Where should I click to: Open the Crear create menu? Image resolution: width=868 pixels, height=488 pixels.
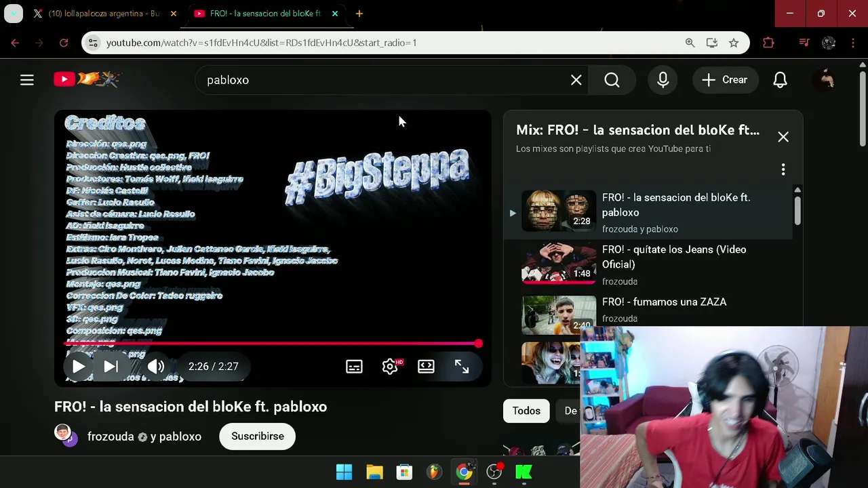point(724,80)
